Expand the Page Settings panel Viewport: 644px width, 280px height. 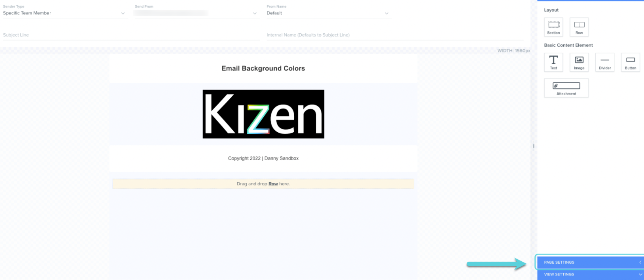pyautogui.click(x=590, y=262)
